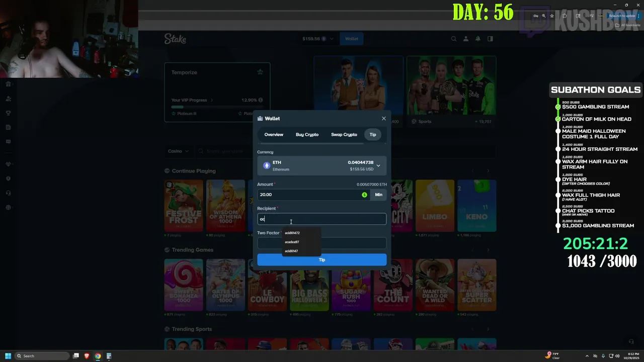Open The Count game

[x=393, y=285]
